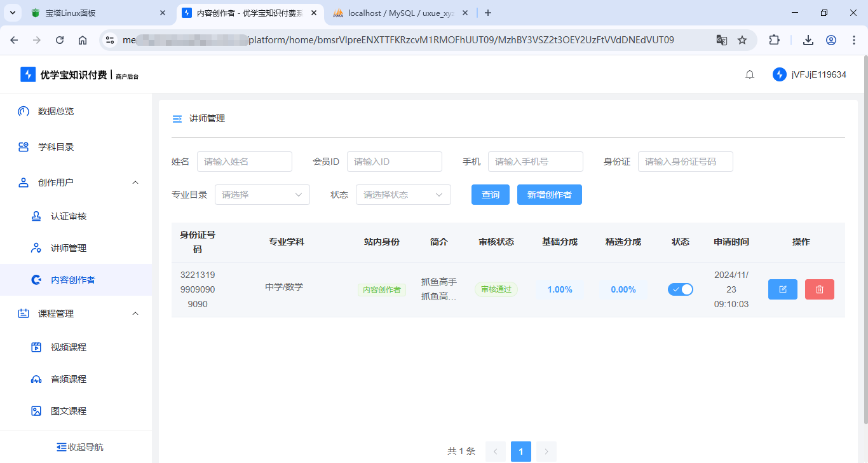Viewport: 868px width, 463px height.
Task: Click the notification bell icon
Action: tap(750, 75)
